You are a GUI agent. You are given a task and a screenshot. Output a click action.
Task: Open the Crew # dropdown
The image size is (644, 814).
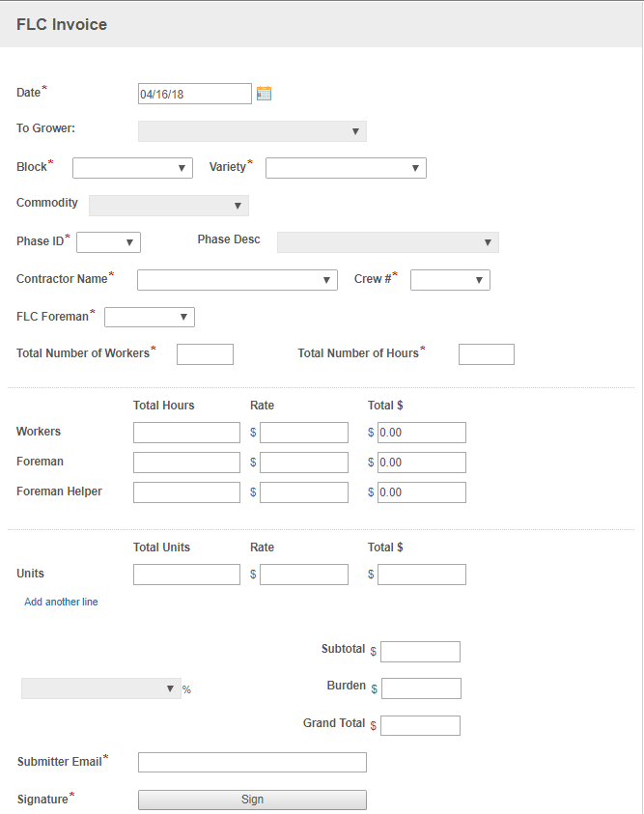point(450,280)
